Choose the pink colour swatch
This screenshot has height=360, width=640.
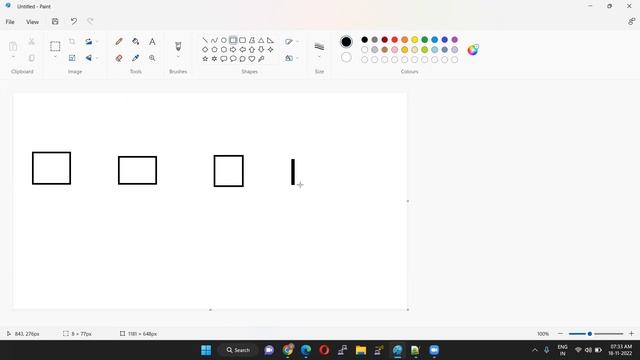click(395, 50)
